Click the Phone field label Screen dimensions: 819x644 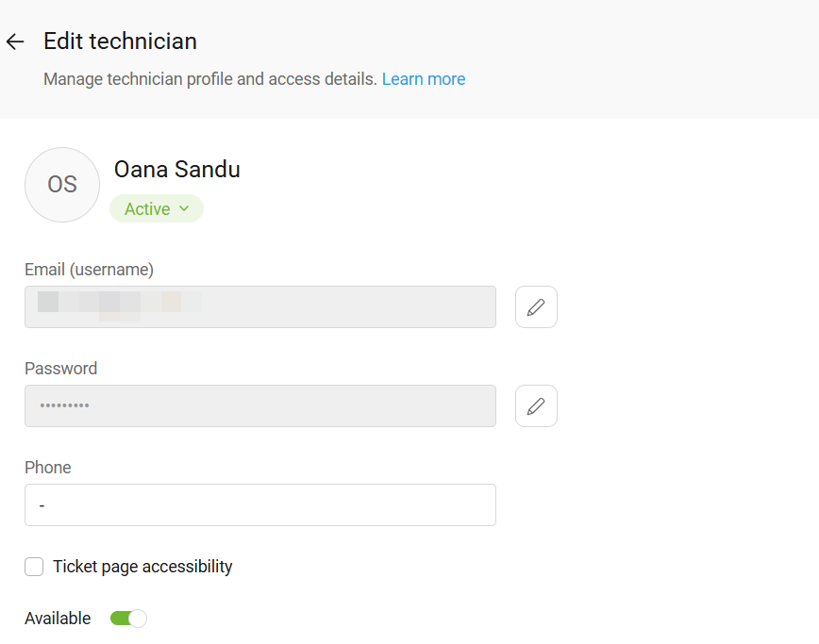[x=48, y=467]
